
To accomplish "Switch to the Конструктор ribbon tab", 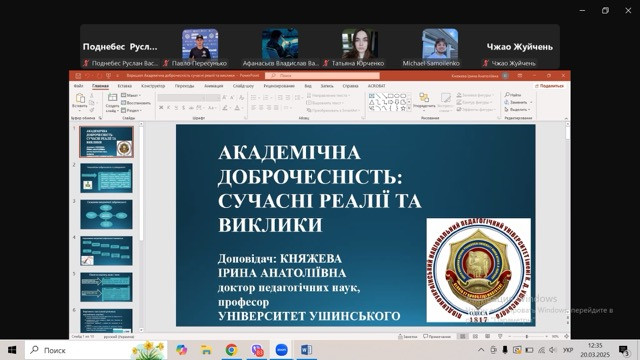I will click(153, 86).
